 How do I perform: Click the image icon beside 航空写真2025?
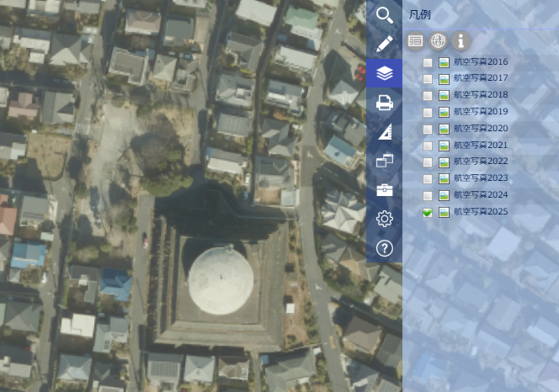click(x=444, y=212)
